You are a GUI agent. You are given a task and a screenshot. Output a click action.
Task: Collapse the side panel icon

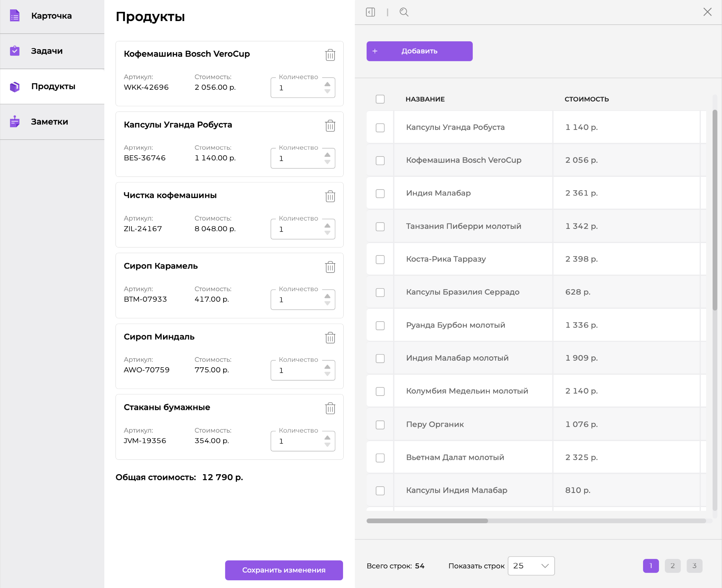pos(370,12)
